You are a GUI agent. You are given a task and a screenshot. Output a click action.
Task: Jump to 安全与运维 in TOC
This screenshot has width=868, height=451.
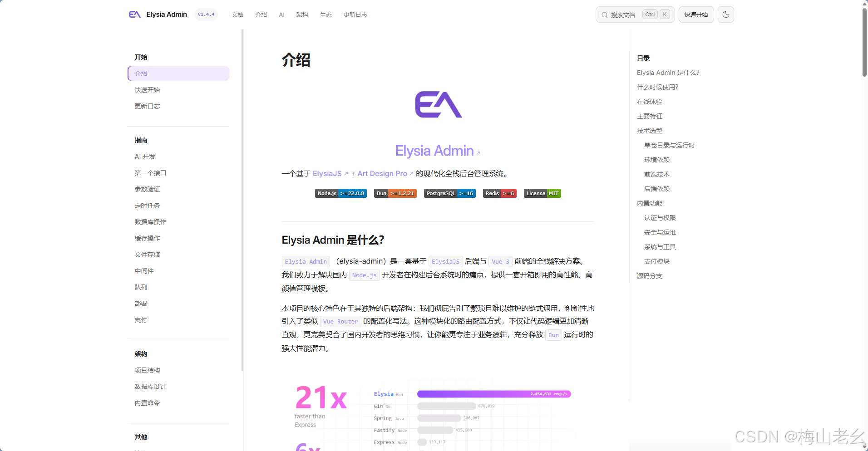[660, 232]
